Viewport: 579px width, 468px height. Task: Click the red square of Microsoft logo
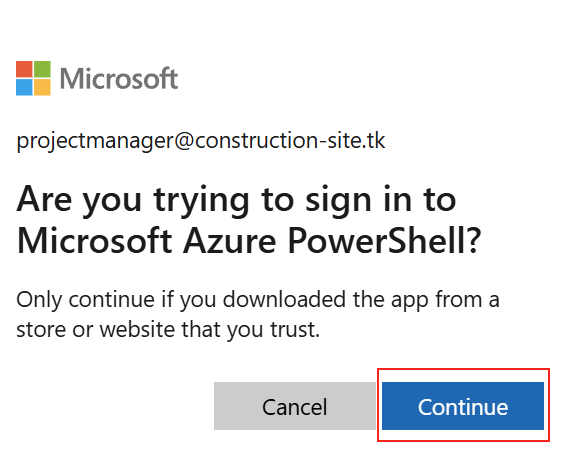24,69
